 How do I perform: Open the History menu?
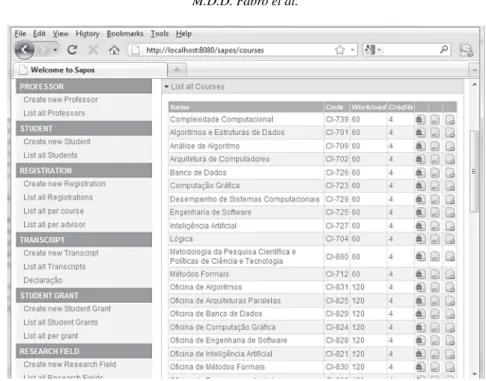[x=87, y=34]
